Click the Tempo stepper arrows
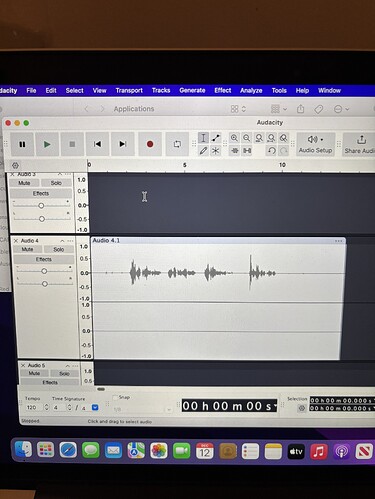This screenshot has width=375, height=499. tap(46, 407)
